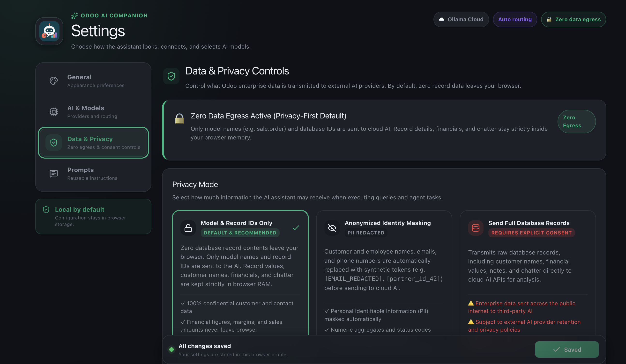Click the lock icon in Zero data egress badge
This screenshot has width=626, height=364.
[x=549, y=19]
